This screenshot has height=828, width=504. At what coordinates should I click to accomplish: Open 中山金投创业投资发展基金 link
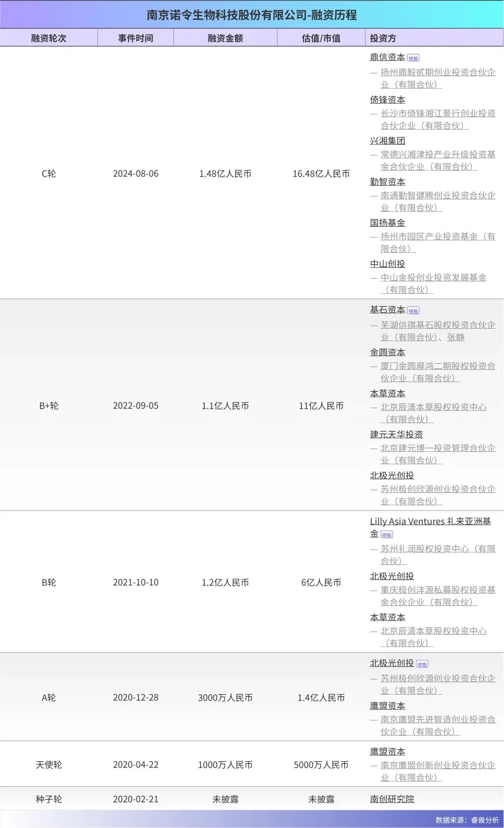point(434,284)
